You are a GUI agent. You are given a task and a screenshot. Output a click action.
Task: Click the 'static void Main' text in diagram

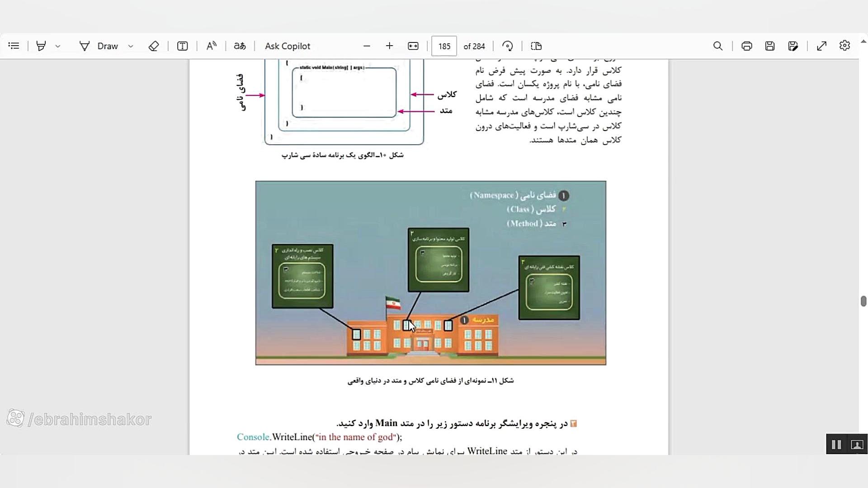coord(332,67)
